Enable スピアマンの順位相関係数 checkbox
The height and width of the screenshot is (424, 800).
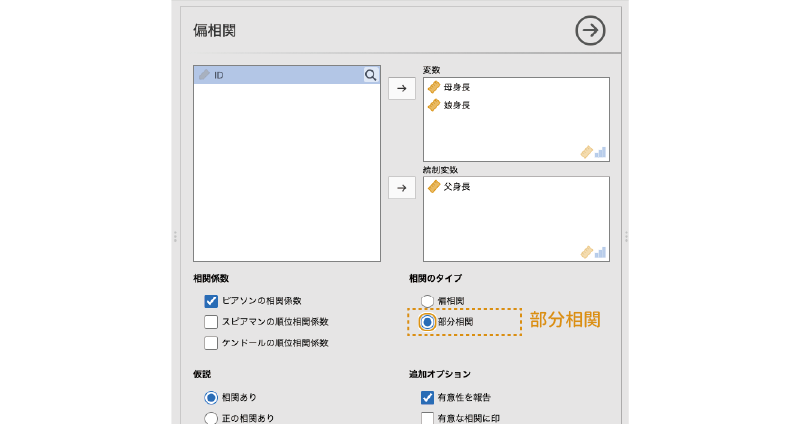[211, 322]
